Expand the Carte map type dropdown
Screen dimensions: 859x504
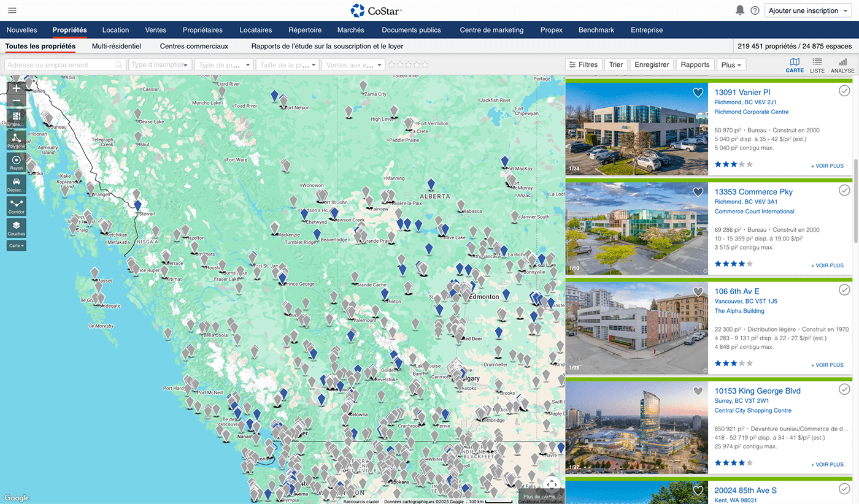pos(16,245)
